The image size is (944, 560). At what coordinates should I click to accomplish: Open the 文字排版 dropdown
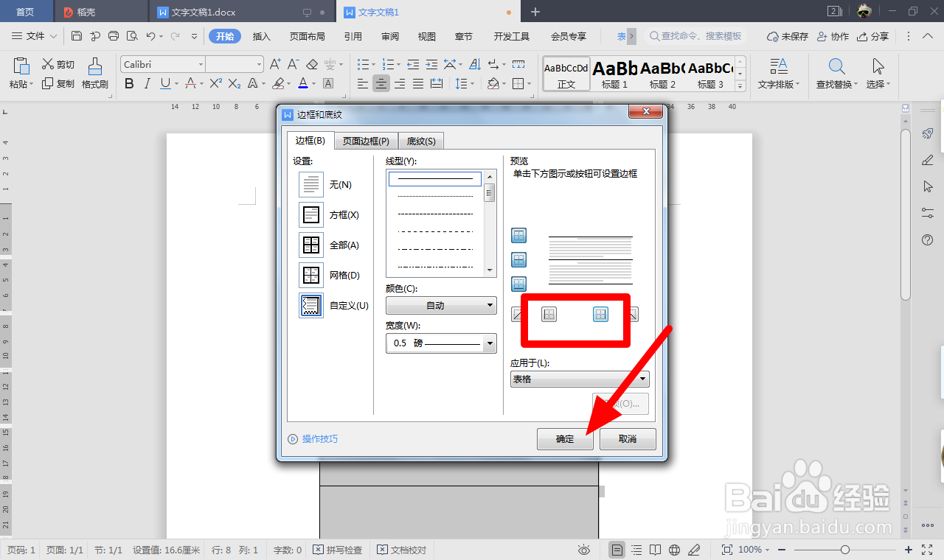point(780,85)
